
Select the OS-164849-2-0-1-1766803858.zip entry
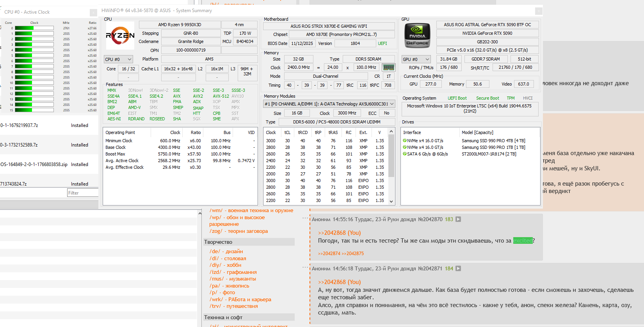coord(49,164)
